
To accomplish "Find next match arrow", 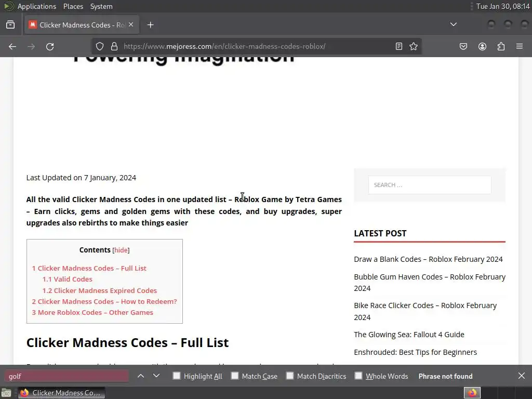I will pos(156,376).
